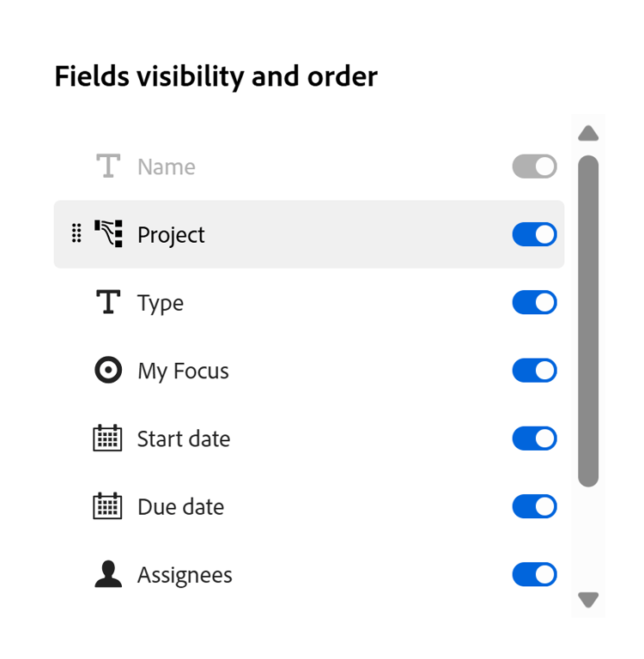This screenshot has height=659, width=644.
Task: Click the Assignees field label
Action: [x=185, y=575]
